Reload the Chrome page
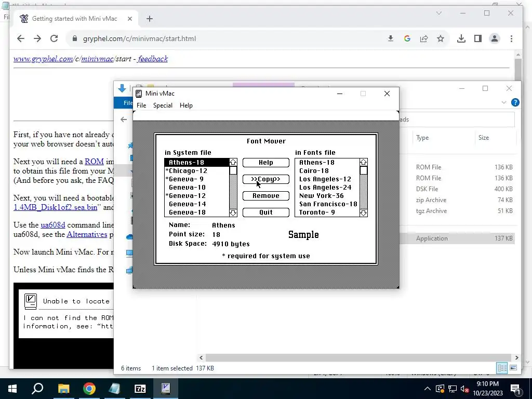532x399 pixels. click(x=54, y=38)
